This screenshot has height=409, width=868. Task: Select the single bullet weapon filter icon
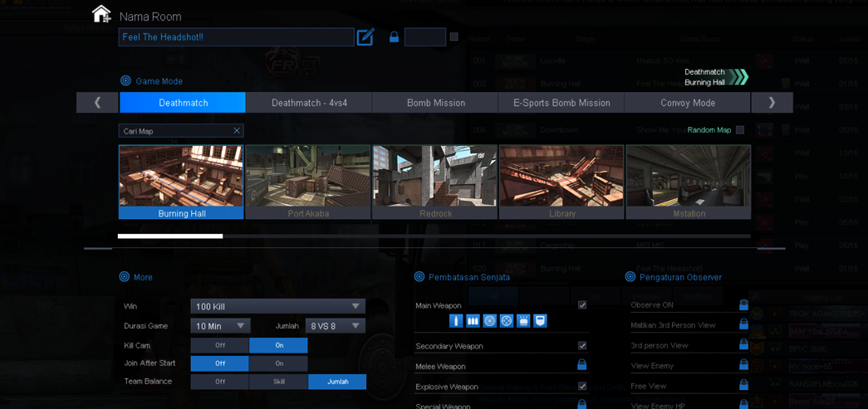(455, 321)
